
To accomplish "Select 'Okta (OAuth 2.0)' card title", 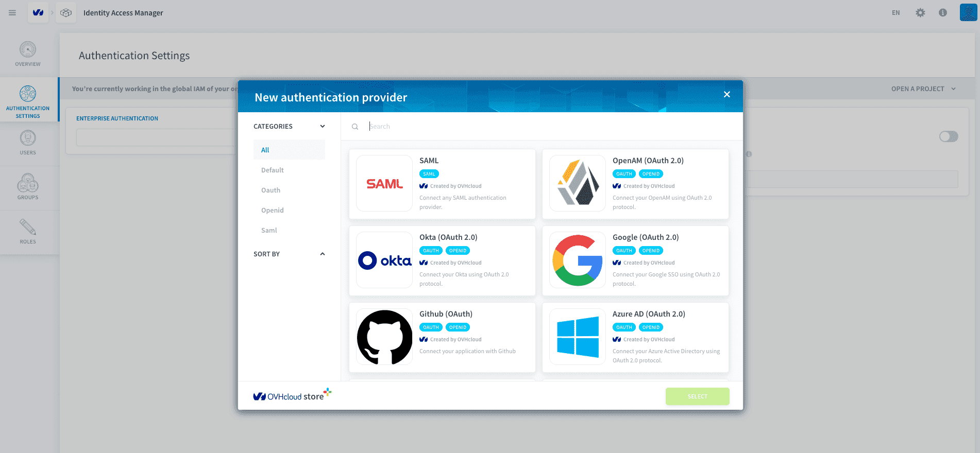I will tap(448, 237).
